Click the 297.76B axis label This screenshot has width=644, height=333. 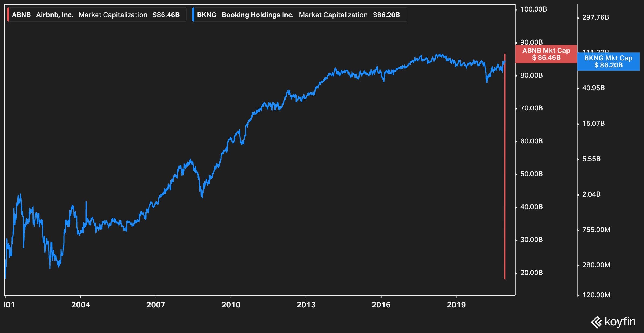point(595,17)
